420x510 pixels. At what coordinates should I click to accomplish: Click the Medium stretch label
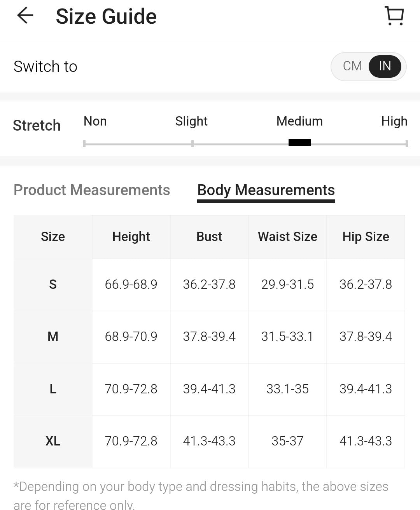point(299,121)
